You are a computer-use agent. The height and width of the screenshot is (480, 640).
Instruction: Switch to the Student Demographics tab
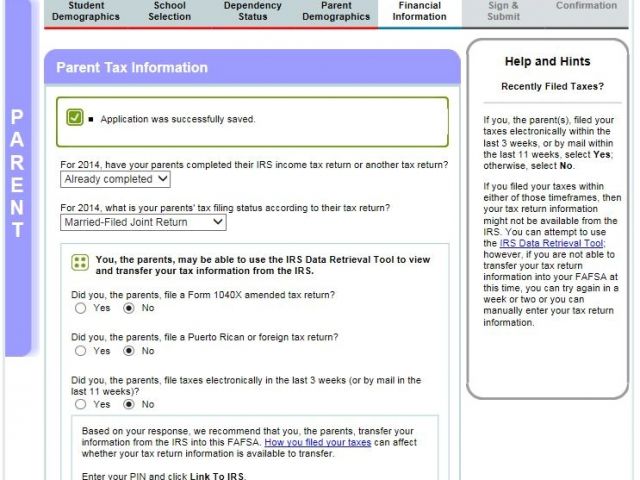tap(85, 11)
